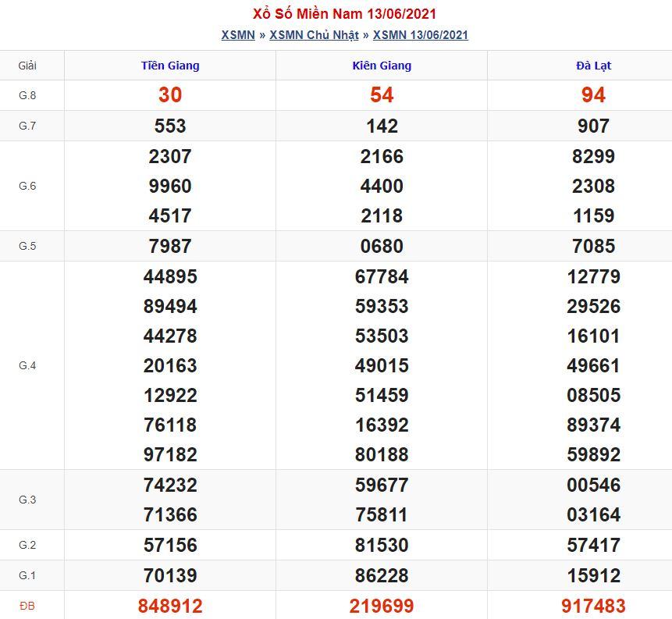Click the G.6 number 4400

382,186
